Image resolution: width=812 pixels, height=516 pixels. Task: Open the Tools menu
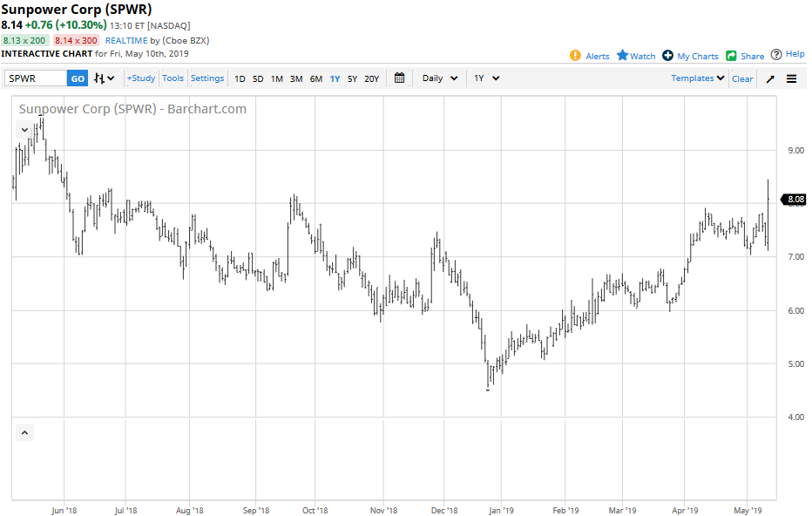click(173, 78)
